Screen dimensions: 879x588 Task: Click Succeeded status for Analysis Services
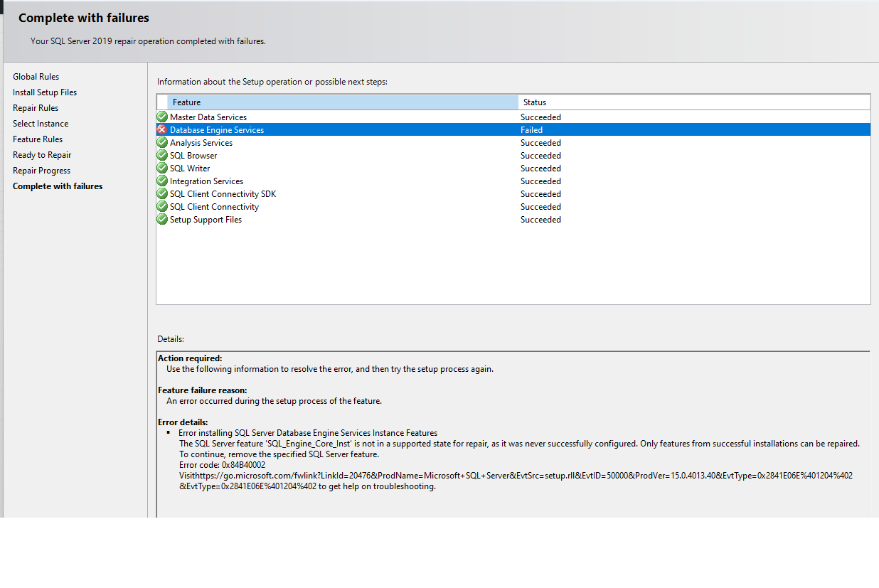click(x=540, y=143)
